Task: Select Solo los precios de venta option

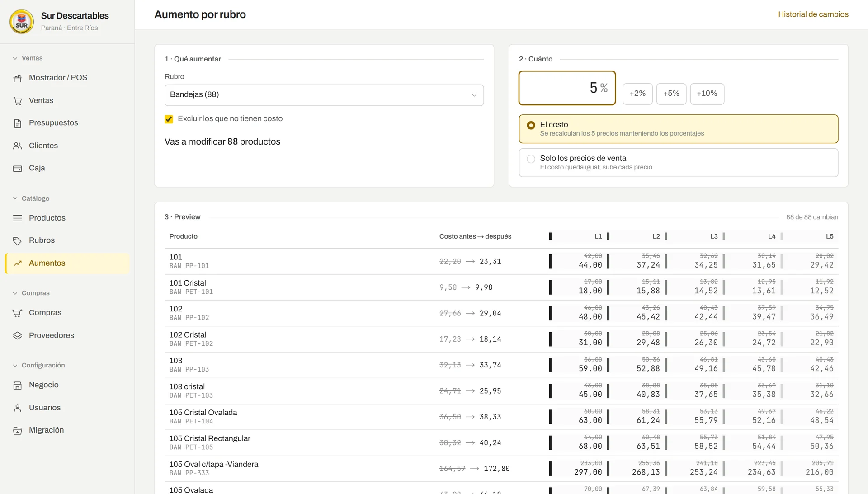Action: click(678, 163)
